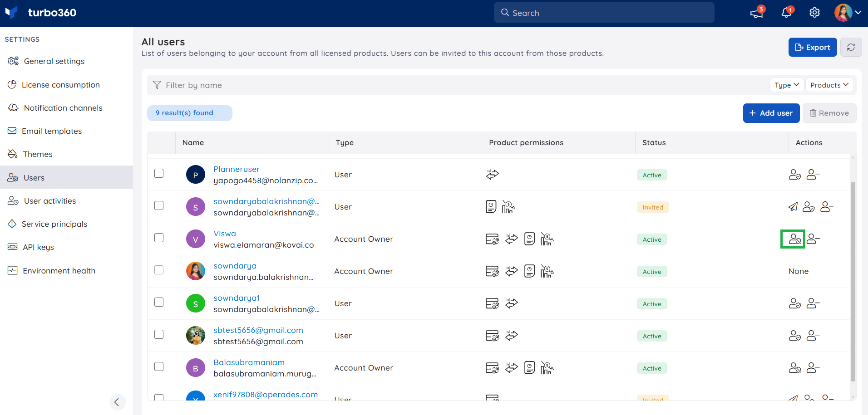Image resolution: width=868 pixels, height=415 pixels.
Task: Click the filter funnel icon
Action: 157,85
